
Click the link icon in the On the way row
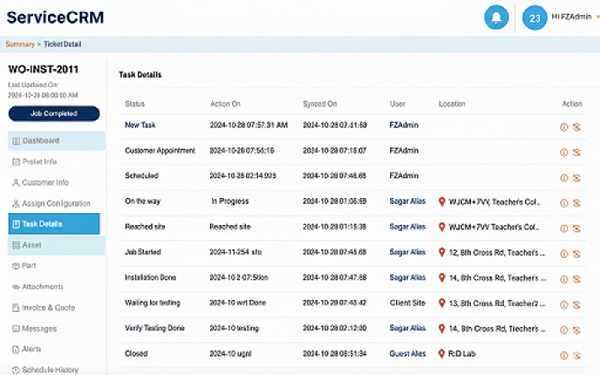[x=577, y=203]
